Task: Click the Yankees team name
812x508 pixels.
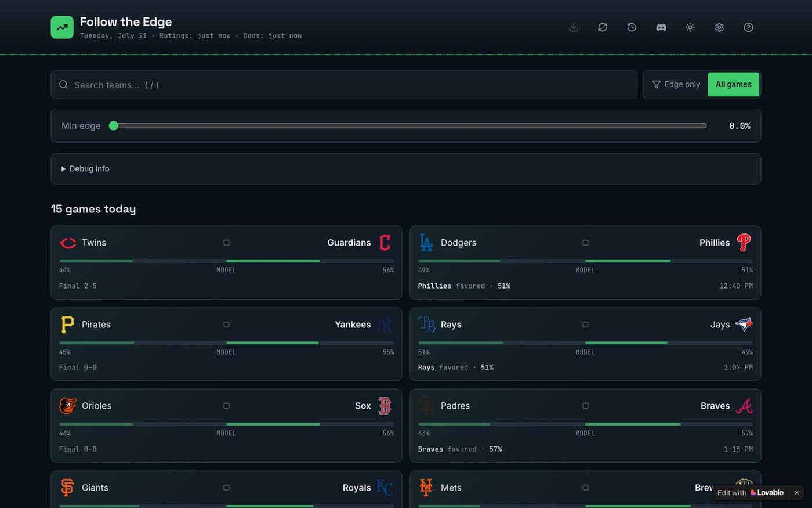Action: [353, 325]
